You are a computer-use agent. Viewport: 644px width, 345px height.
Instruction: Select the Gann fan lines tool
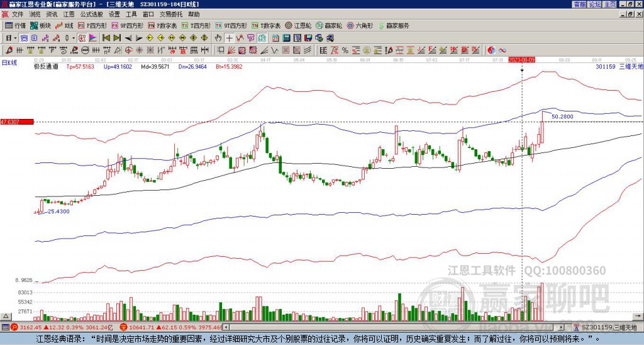(231, 50)
